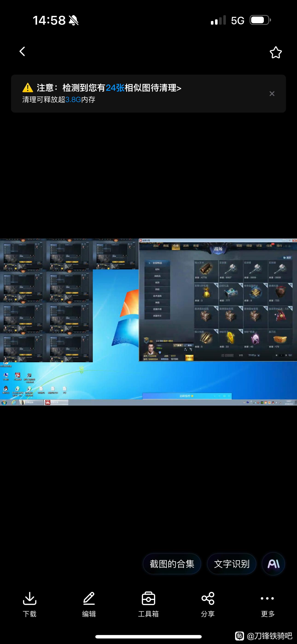The image size is (297, 644).
Task: Filter inventory by 武器外观
Action: (157, 309)
